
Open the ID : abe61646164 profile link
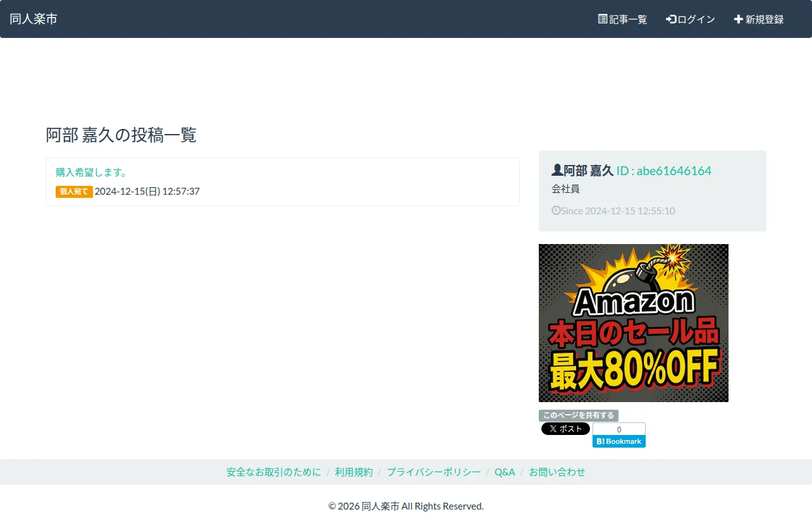click(664, 171)
